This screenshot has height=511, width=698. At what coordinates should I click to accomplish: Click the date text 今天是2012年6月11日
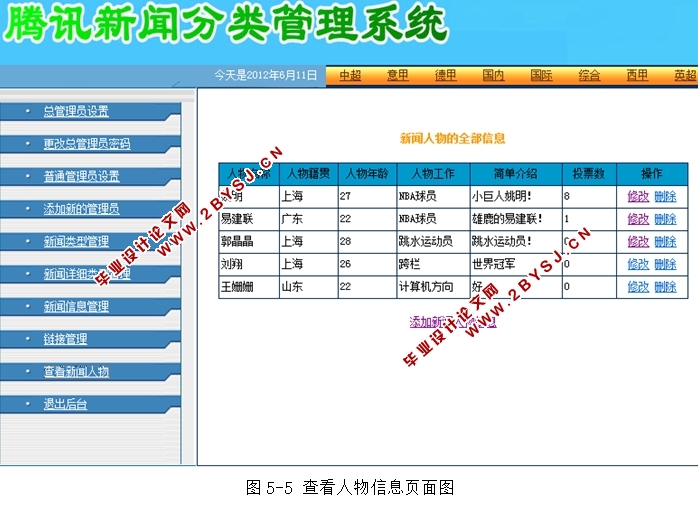click(266, 75)
